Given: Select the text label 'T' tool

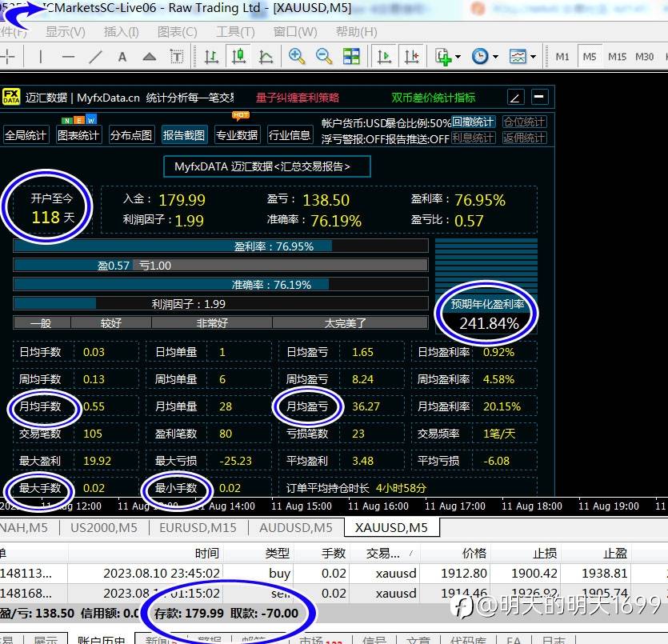Looking at the screenshot, I should tap(176, 57).
